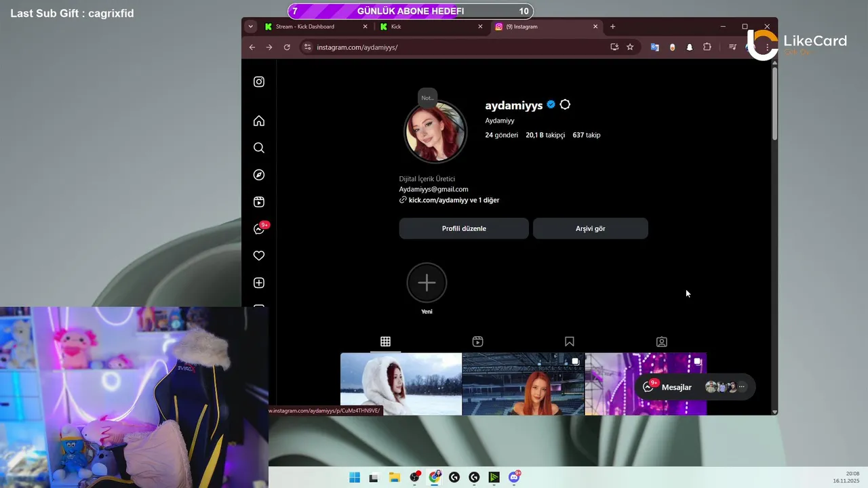The height and width of the screenshot is (488, 868).
Task: Create a new post with plus icon in sidebar
Action: coord(259,283)
